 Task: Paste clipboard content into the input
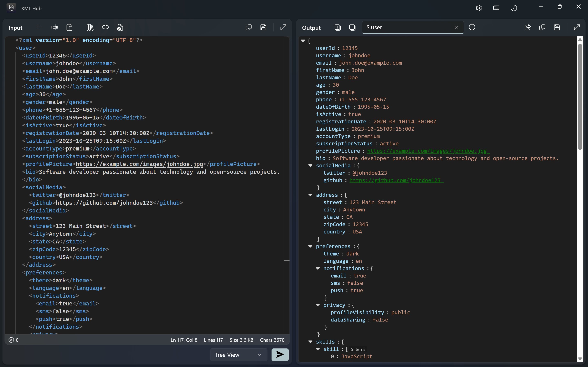pos(69,27)
